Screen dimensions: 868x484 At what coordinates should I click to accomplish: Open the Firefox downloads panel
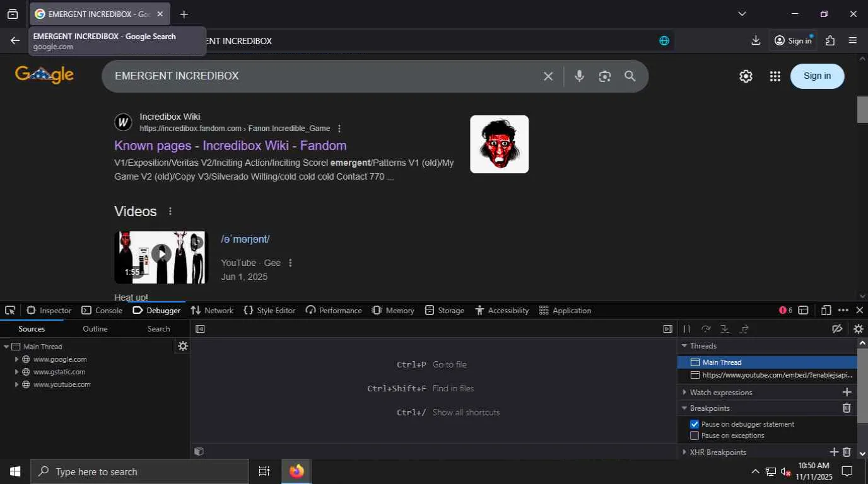756,40
